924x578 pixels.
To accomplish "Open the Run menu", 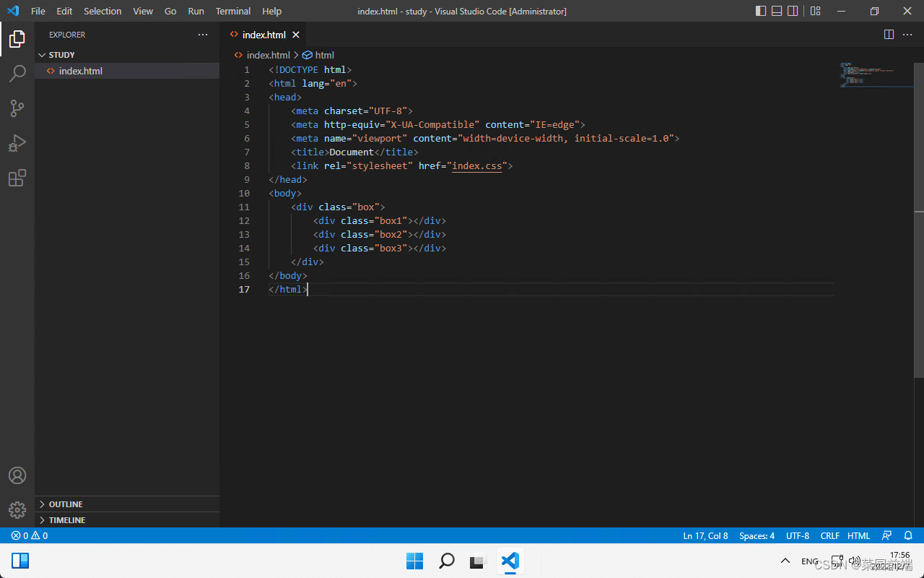I will point(196,11).
